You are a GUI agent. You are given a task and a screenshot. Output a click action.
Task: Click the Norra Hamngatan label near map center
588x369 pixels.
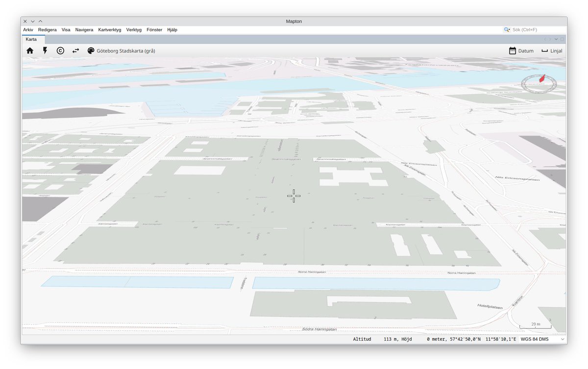[312, 271]
